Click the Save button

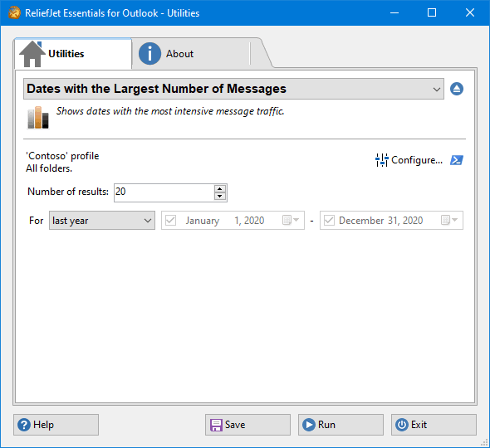click(x=247, y=425)
